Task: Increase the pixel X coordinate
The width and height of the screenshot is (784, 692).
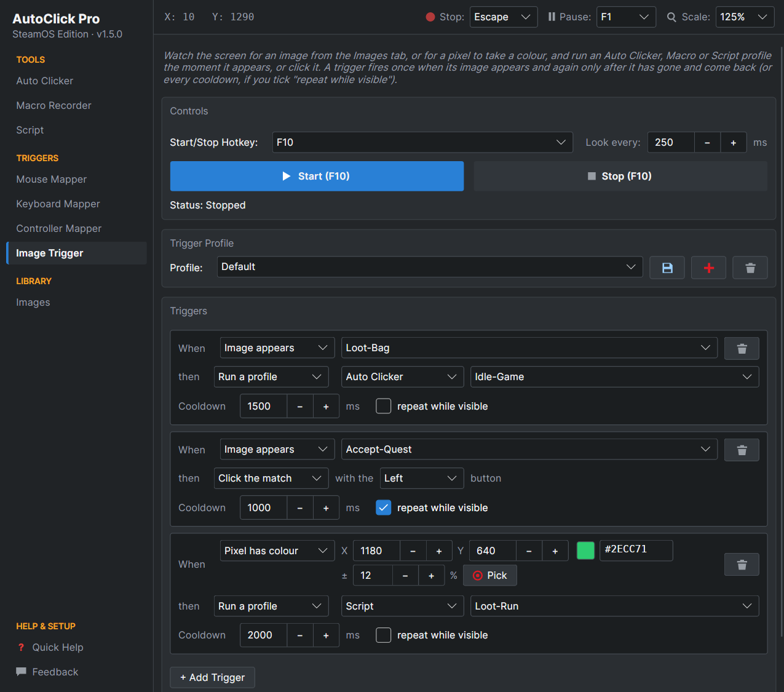Action: 439,551
